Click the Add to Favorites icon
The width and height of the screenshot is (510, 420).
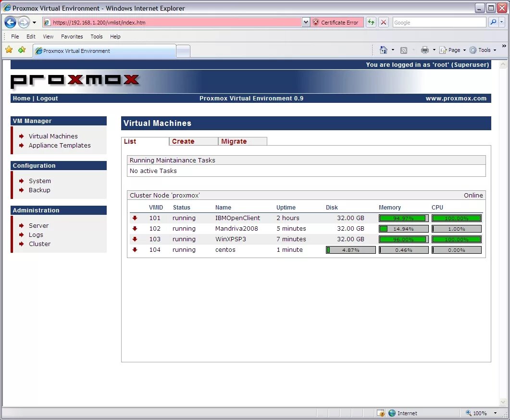point(22,50)
